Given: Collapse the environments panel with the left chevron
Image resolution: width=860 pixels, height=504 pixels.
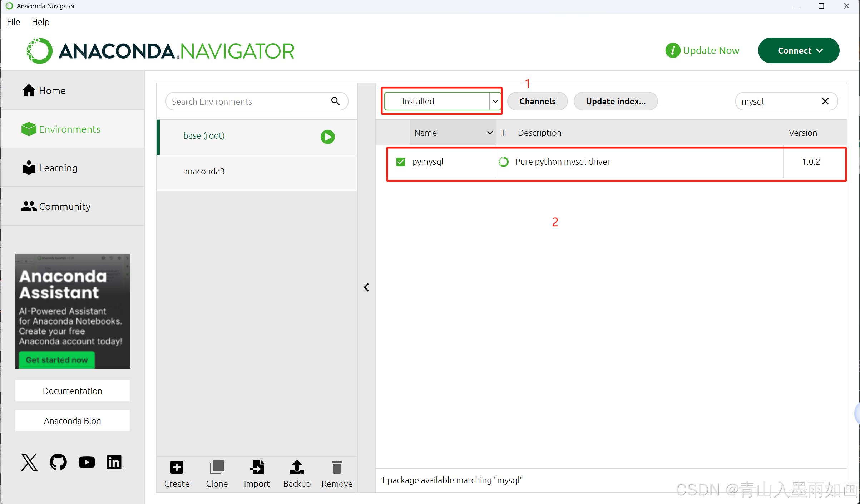Looking at the screenshot, I should pyautogui.click(x=366, y=287).
